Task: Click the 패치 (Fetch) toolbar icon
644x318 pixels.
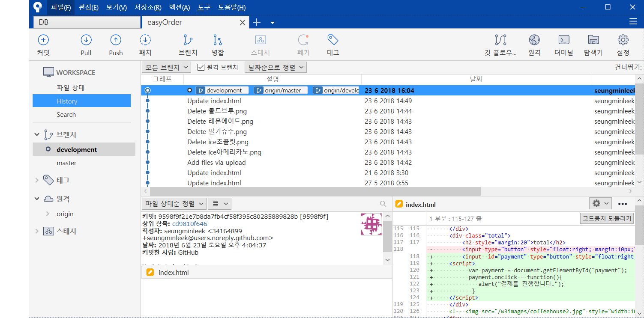Action: (x=145, y=40)
